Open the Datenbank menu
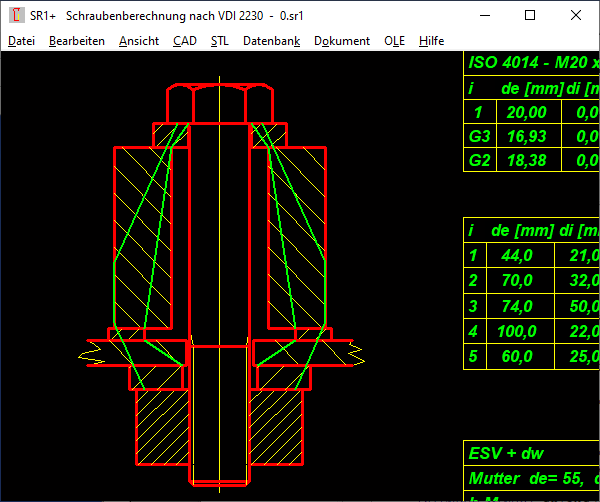 271,41
